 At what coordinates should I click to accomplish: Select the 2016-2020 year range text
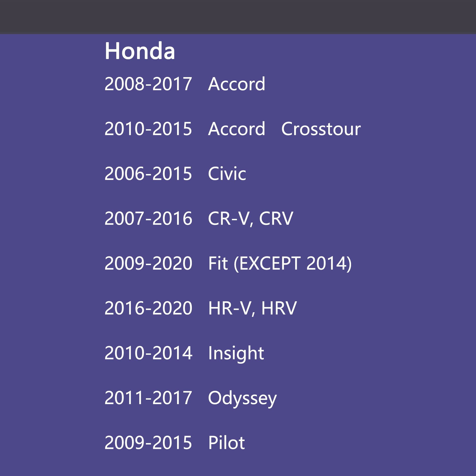148,308
